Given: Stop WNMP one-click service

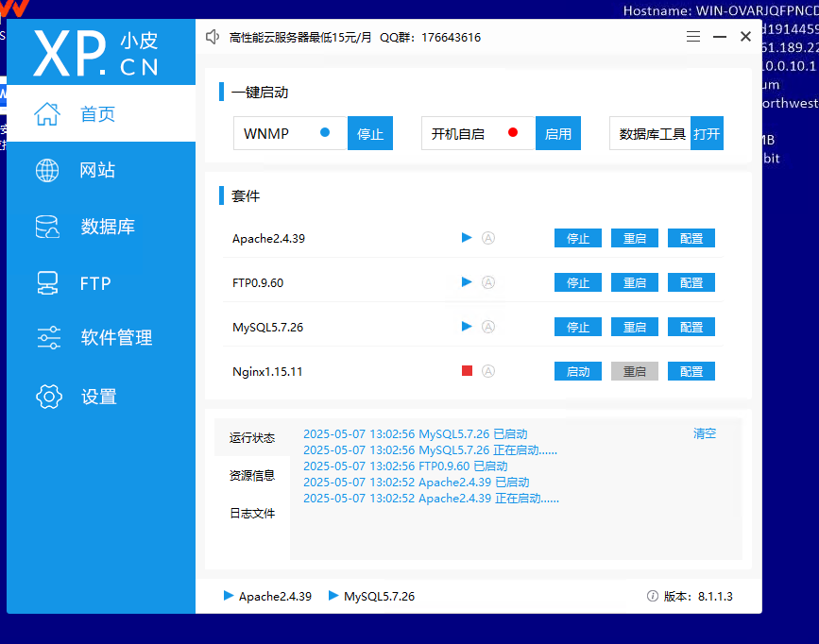Looking at the screenshot, I should click(x=370, y=134).
